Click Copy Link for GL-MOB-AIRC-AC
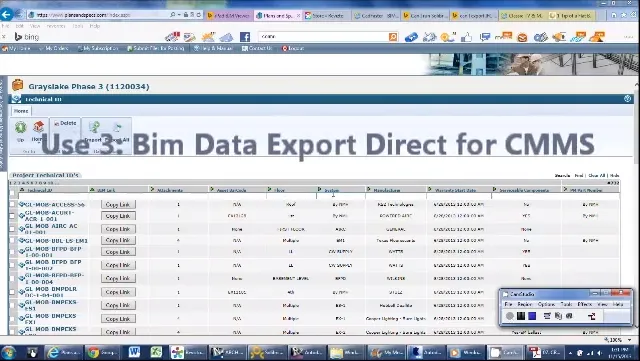 point(118,229)
